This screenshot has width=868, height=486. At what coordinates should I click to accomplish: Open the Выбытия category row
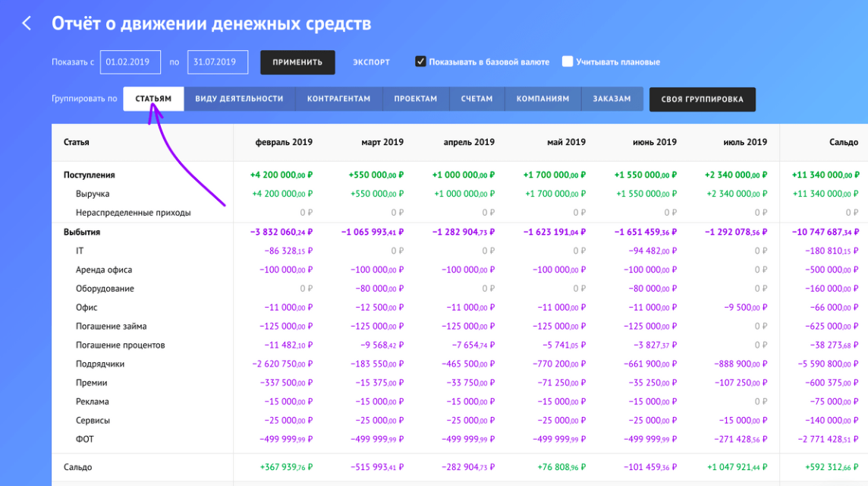83,232
